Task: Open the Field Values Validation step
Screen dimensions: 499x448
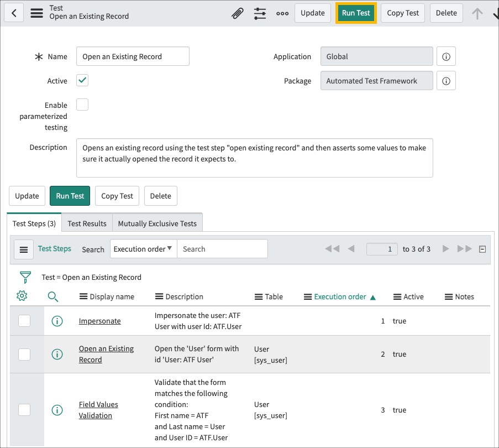Action: click(x=98, y=409)
